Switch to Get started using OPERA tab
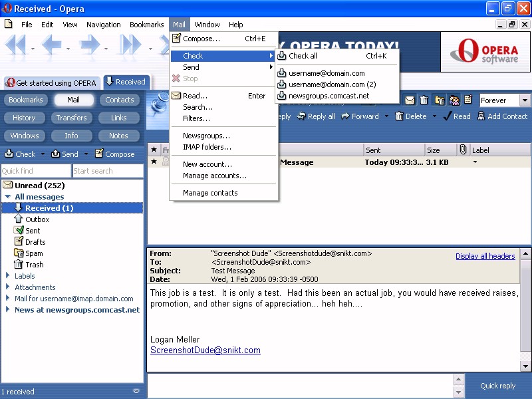Viewport: 532px width, 399px height. tap(52, 82)
